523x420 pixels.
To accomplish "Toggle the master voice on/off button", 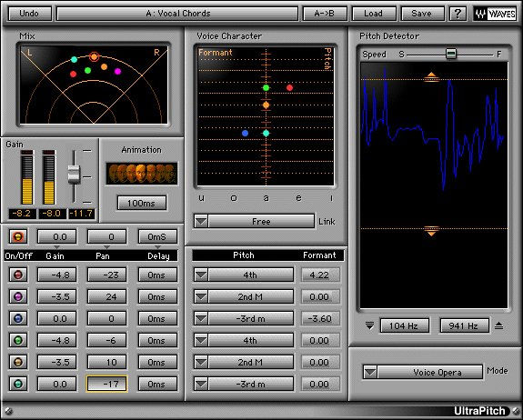I will pos(18,236).
